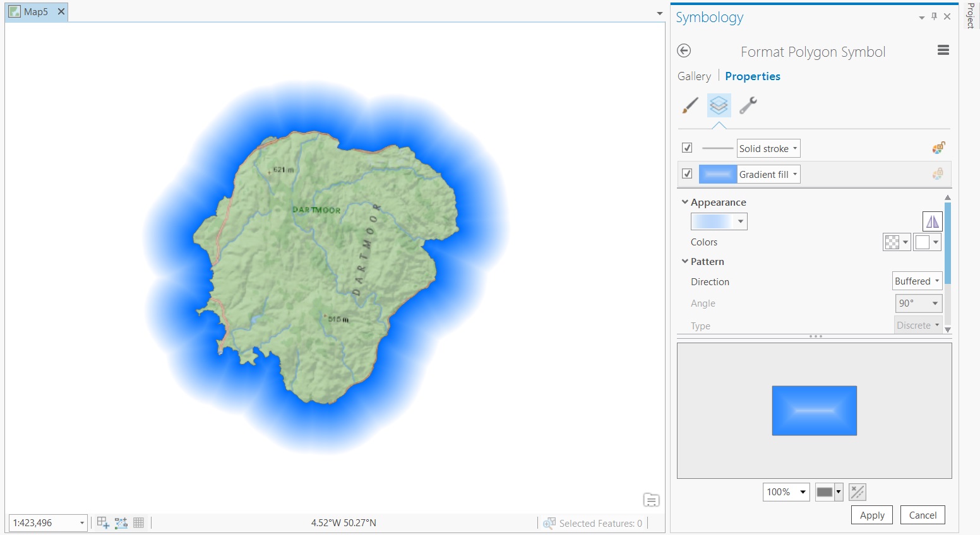Open the Solid stroke type dropdown

click(768, 148)
